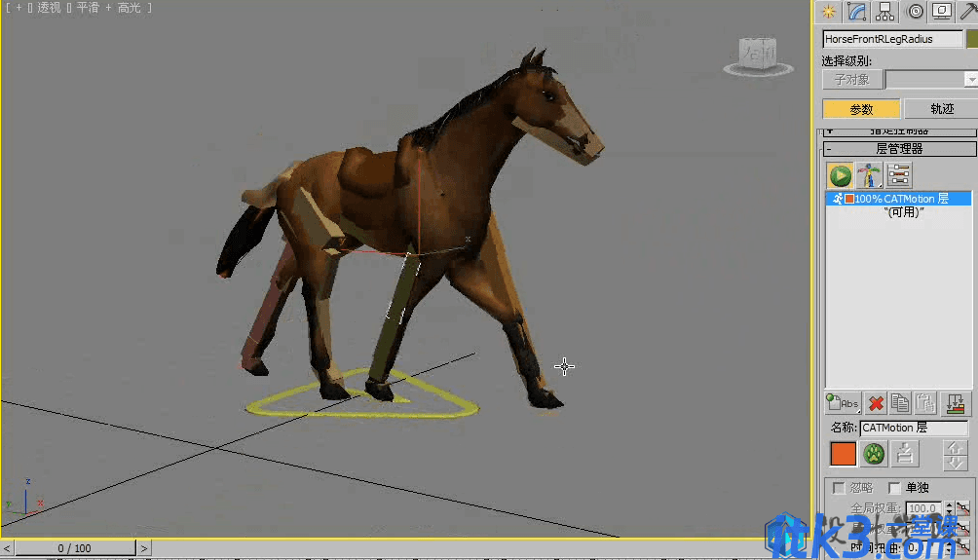This screenshot has height=560, width=978.
Task: Click the 0 / 100 time slider
Action: tap(75, 548)
